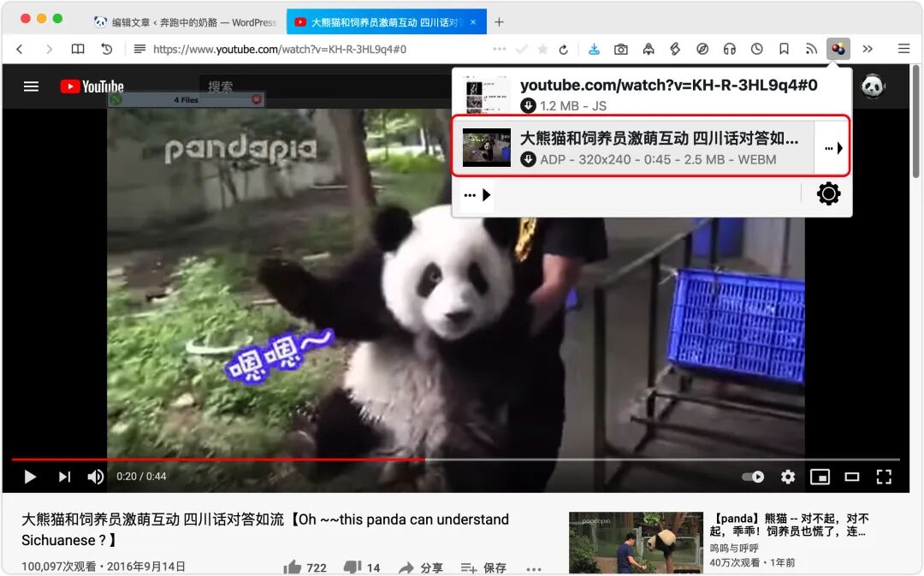
Task: Click the 0:20 / 0:44 time display
Action: pos(141,477)
